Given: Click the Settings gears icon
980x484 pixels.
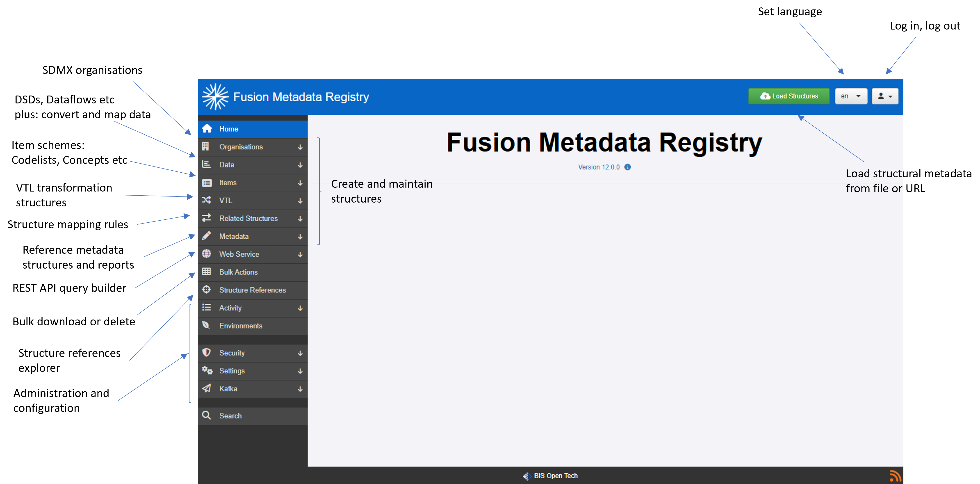Looking at the screenshot, I should (207, 370).
